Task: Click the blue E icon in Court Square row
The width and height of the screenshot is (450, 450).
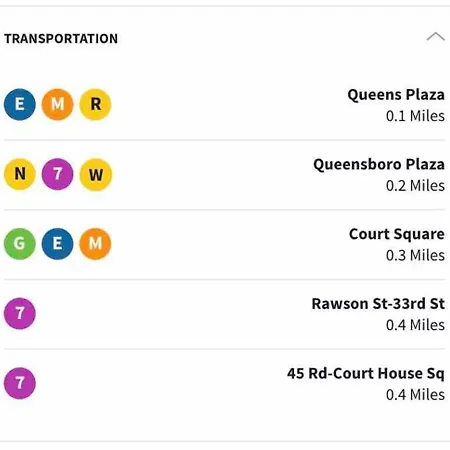Action: click(57, 244)
